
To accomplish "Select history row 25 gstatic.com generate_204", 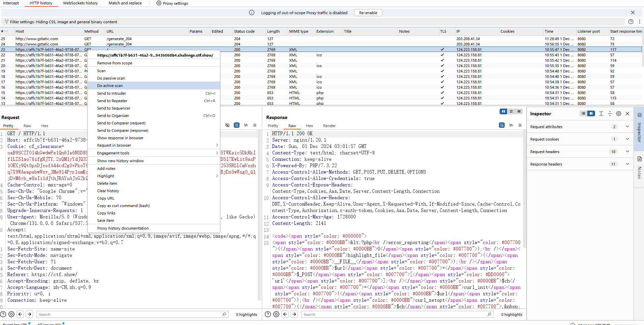I will click(320, 39).
